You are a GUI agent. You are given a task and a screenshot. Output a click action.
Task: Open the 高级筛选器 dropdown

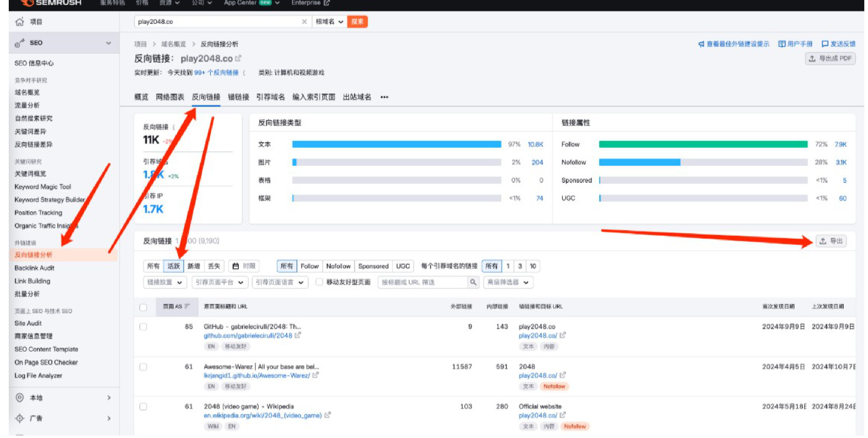508,282
